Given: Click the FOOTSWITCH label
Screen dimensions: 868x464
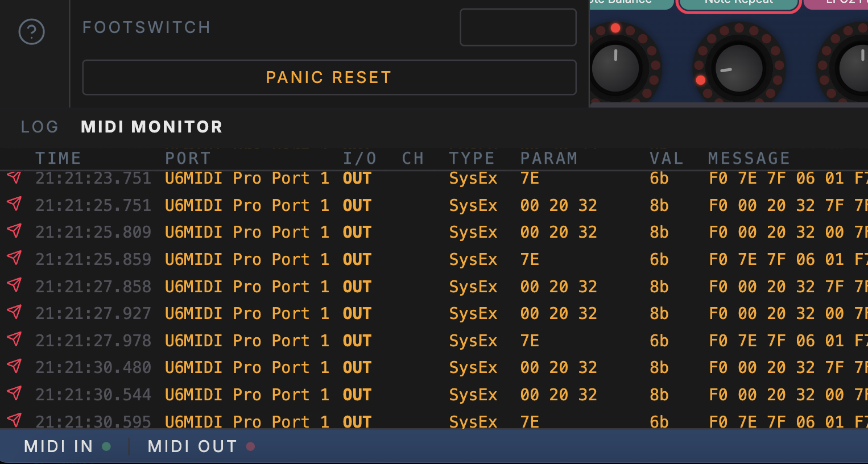Looking at the screenshot, I should coord(147,27).
